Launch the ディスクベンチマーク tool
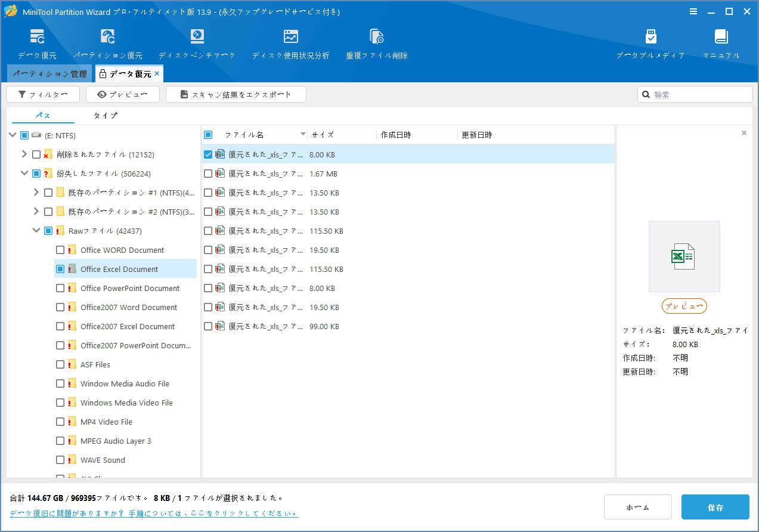Image resolution: width=759 pixels, height=532 pixels. pyautogui.click(x=197, y=45)
